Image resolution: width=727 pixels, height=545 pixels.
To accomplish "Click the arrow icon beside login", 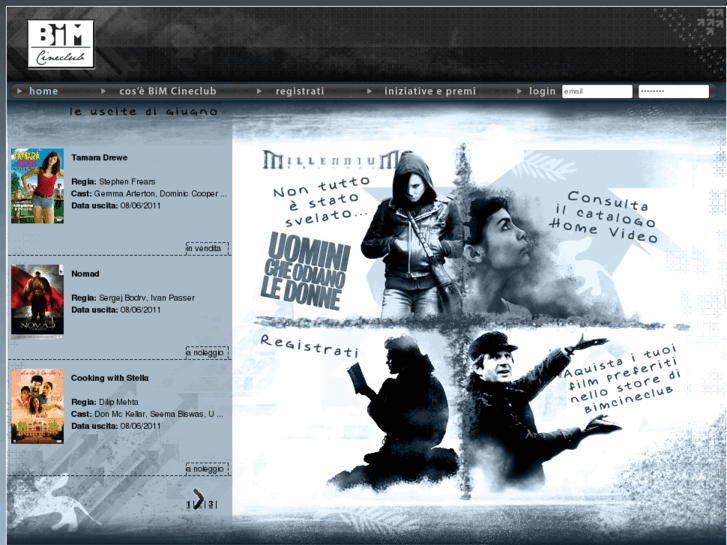I will coord(519,91).
